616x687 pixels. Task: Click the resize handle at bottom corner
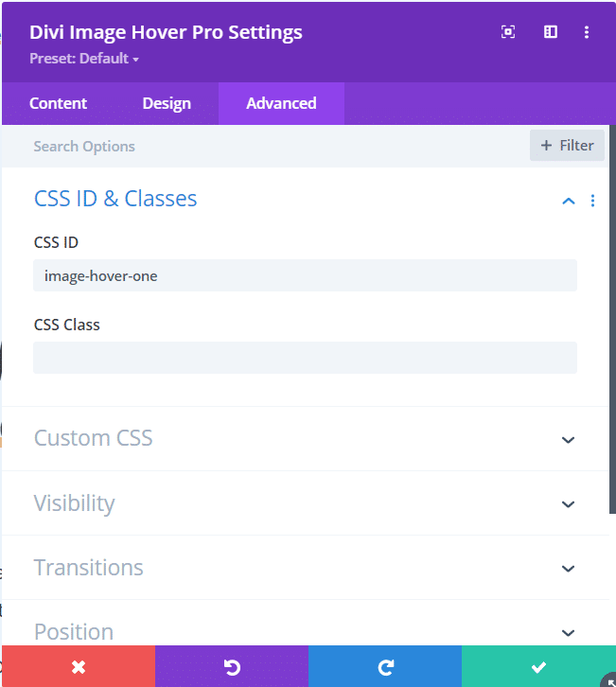pos(608,679)
